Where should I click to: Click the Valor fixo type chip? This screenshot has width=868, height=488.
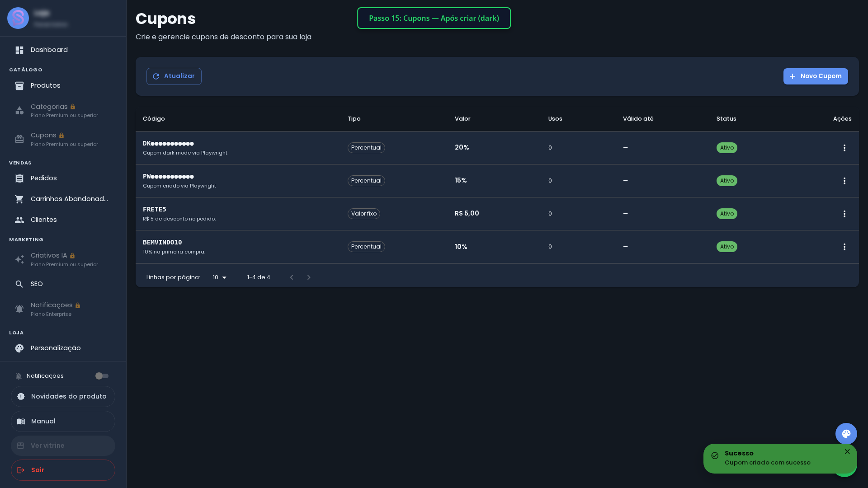pos(364,214)
